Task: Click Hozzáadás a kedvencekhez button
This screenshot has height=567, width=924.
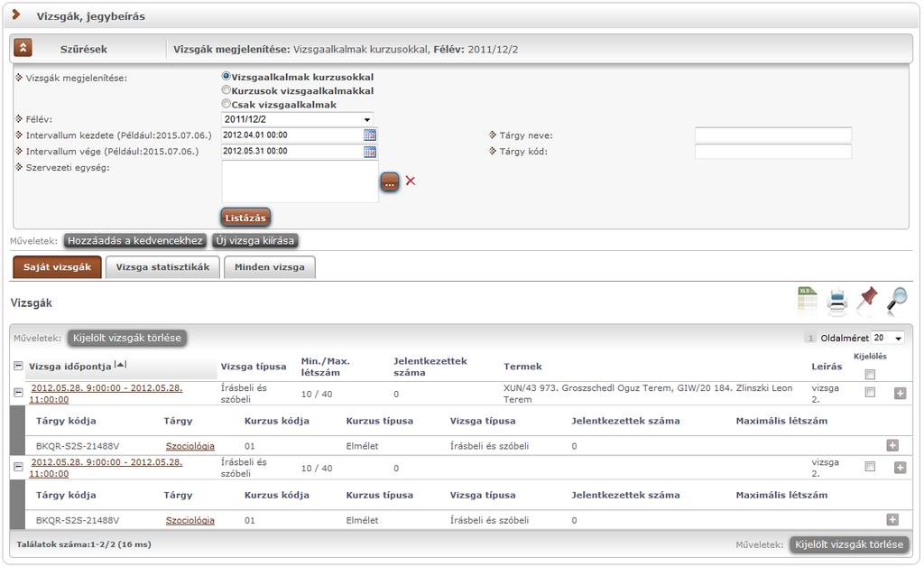Action: click(x=135, y=240)
